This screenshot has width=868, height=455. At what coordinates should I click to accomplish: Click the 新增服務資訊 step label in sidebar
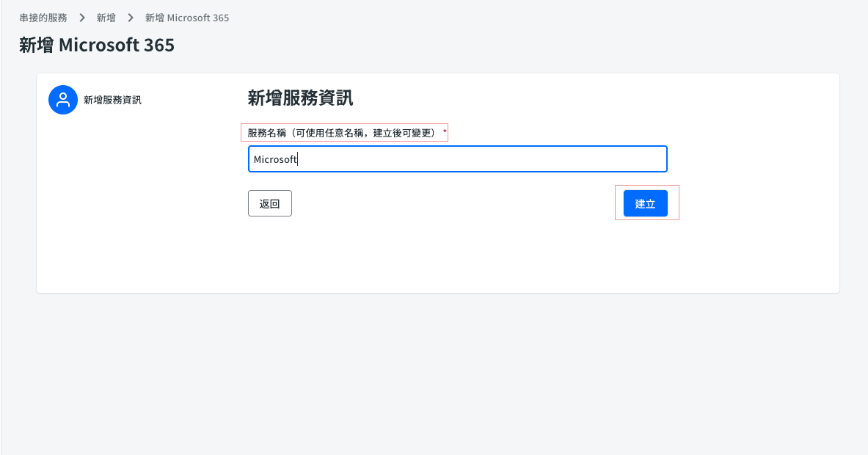pos(112,101)
